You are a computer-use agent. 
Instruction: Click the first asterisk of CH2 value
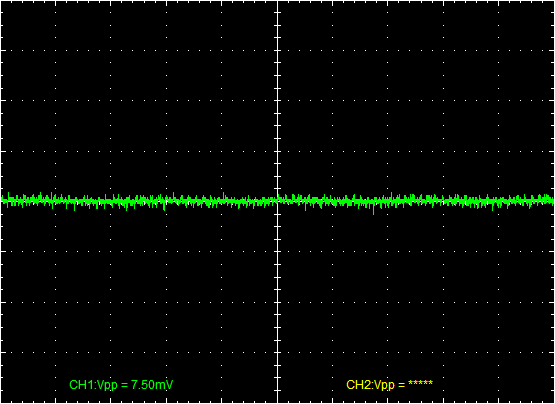(411, 383)
